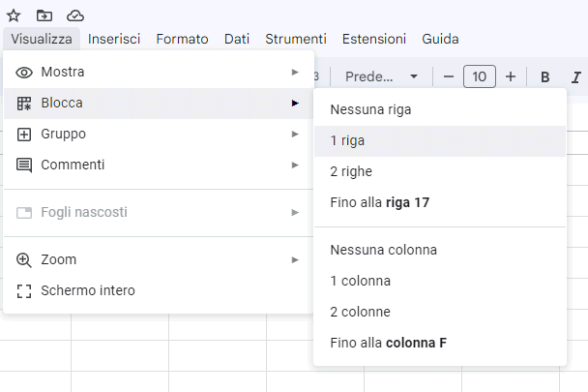Image resolution: width=588 pixels, height=392 pixels.
Task: Select the Commenti menu entry
Action: click(x=159, y=166)
